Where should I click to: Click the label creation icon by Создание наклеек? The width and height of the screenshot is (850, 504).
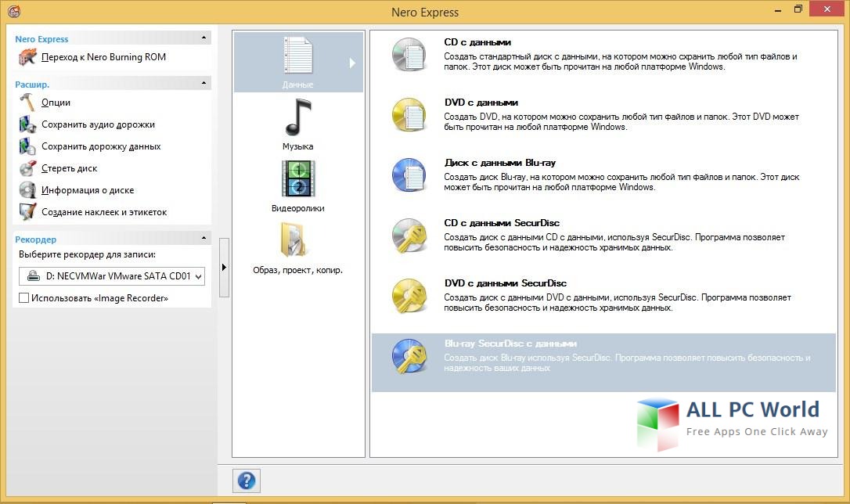(27, 212)
